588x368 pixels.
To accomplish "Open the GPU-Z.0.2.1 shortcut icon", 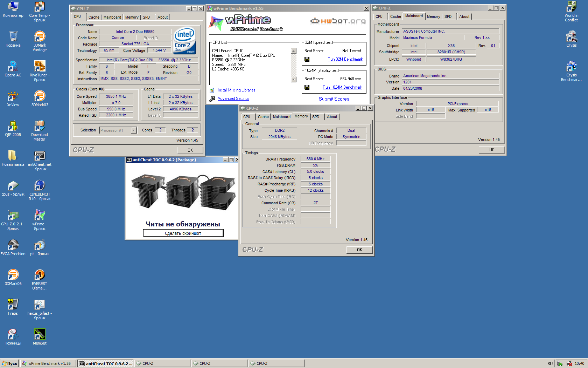I will (13, 215).
